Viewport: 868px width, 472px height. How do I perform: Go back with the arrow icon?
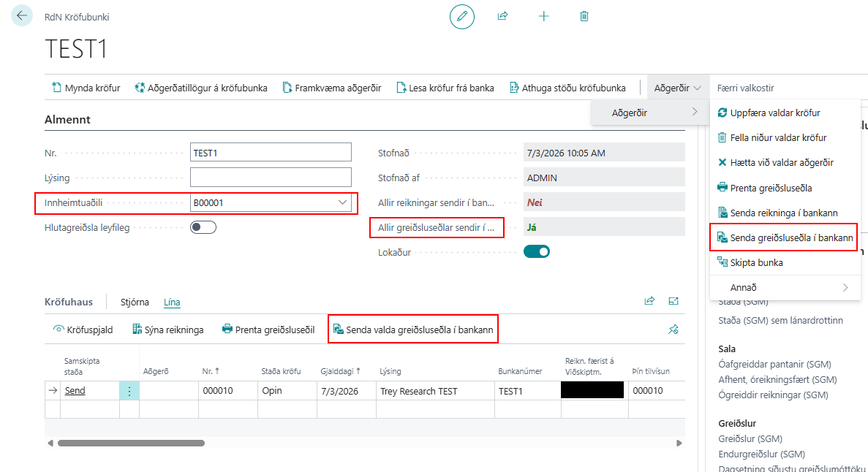(x=22, y=15)
